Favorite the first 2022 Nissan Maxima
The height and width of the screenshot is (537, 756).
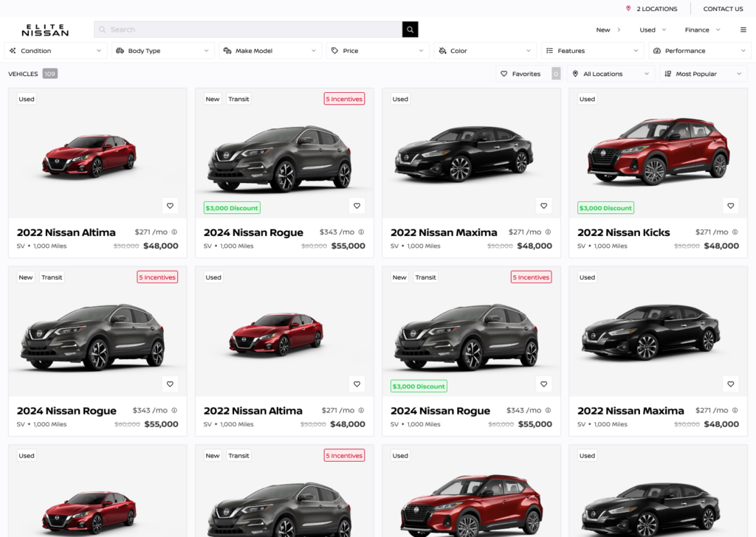point(544,206)
